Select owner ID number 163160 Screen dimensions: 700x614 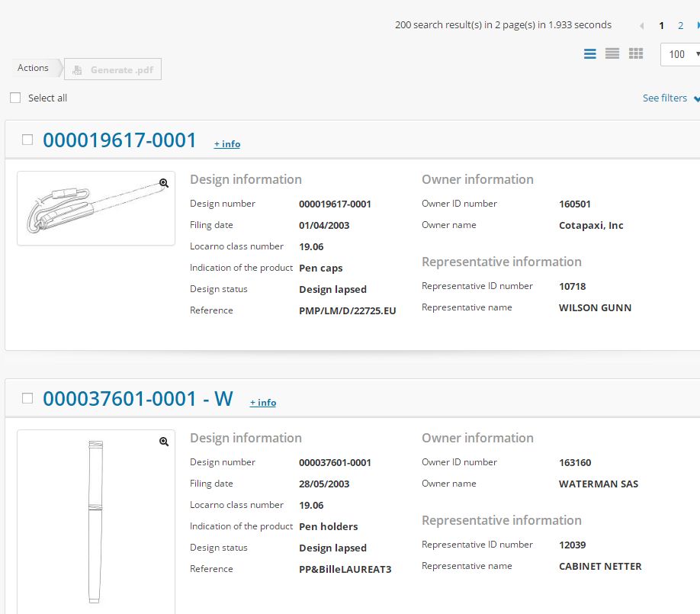coord(575,463)
